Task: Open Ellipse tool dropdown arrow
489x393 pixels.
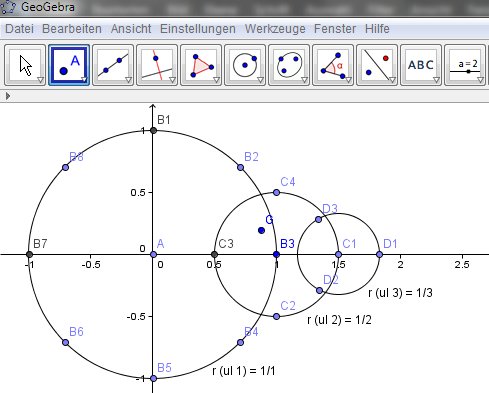Action: coord(304,80)
